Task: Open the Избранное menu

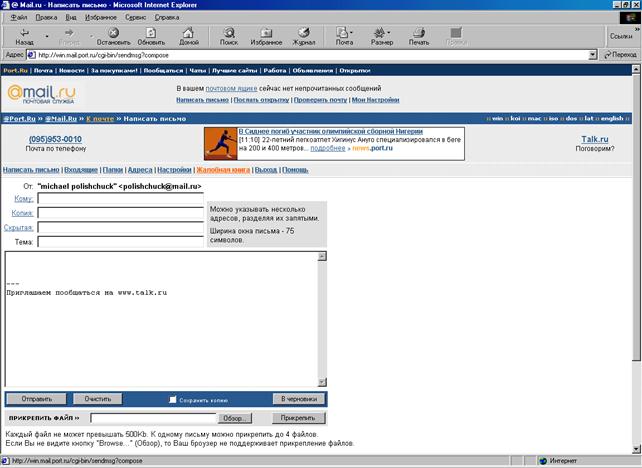Action: (x=101, y=17)
